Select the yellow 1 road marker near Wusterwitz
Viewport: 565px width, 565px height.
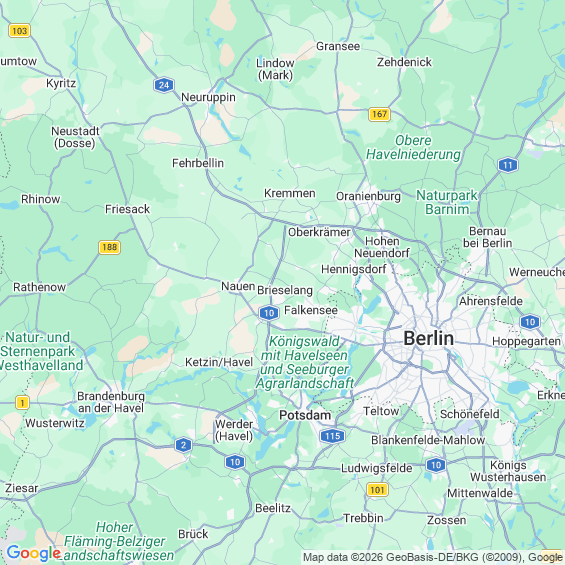click(22, 402)
